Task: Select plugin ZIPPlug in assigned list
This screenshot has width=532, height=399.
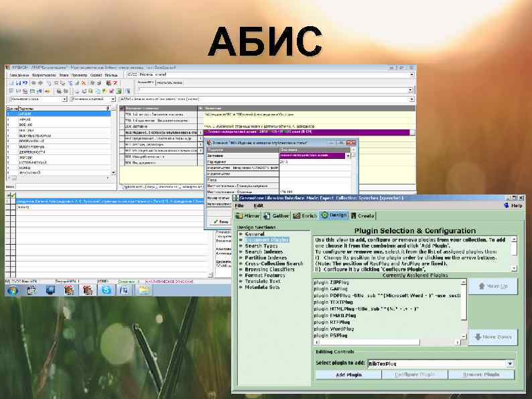Action: click(x=387, y=282)
